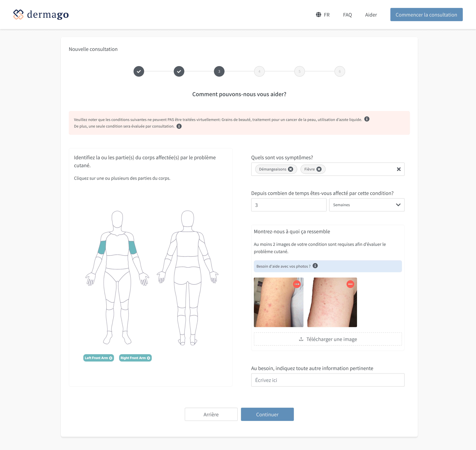Open info about untreatable conditions
Screen dimensions: 476x450
point(367,119)
